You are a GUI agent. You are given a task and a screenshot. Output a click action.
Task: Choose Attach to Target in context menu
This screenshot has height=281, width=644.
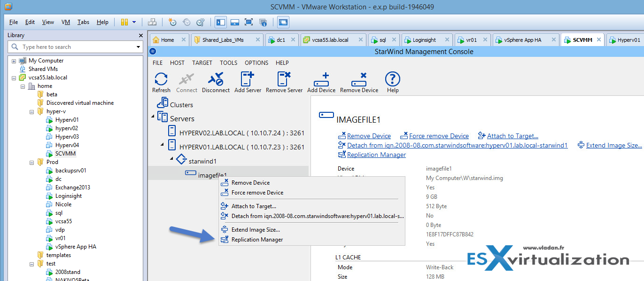pyautogui.click(x=312, y=206)
